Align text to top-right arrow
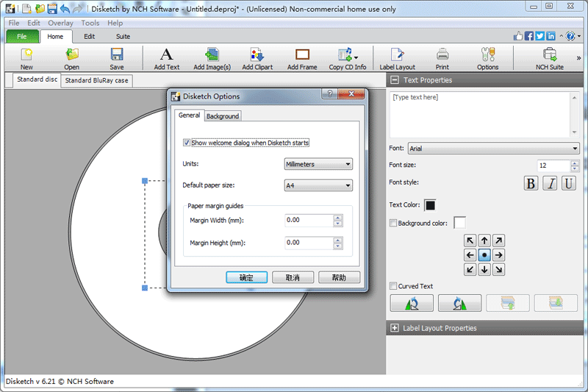The width and height of the screenshot is (588, 392). tap(498, 240)
